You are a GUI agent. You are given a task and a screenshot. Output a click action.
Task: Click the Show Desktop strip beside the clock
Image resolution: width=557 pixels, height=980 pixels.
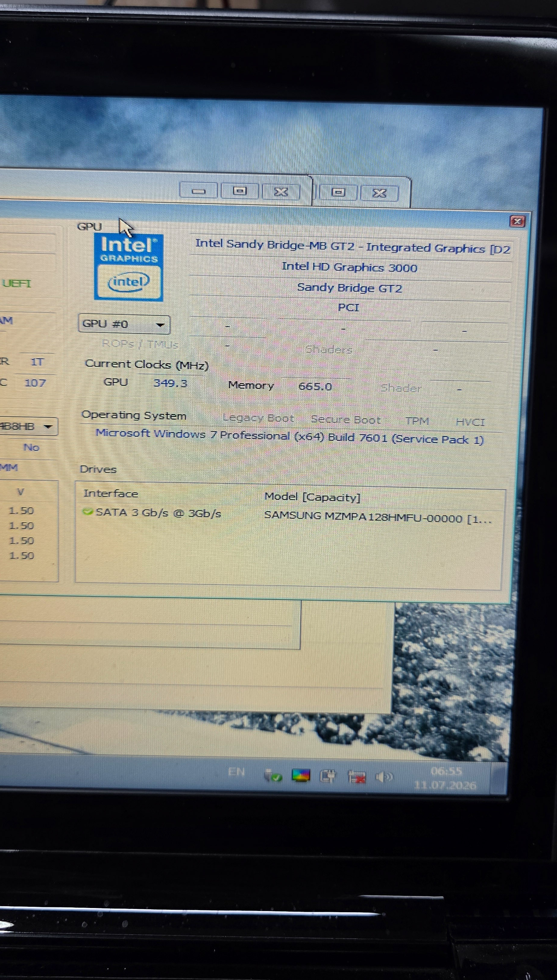pyautogui.click(x=498, y=778)
